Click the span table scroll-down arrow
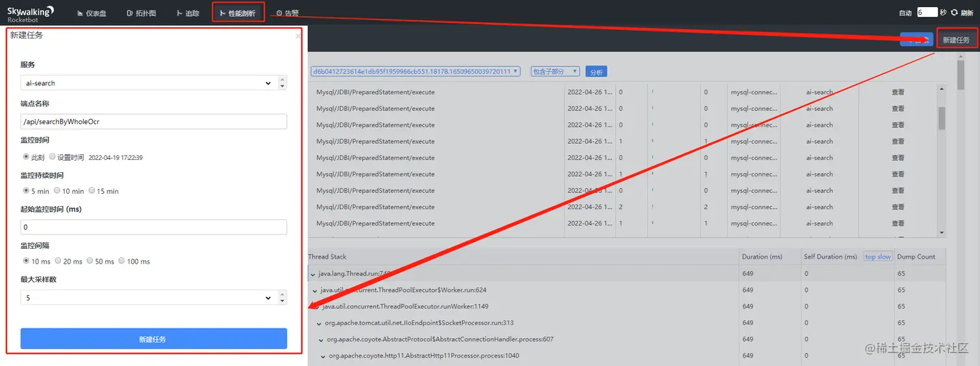 coord(942,233)
